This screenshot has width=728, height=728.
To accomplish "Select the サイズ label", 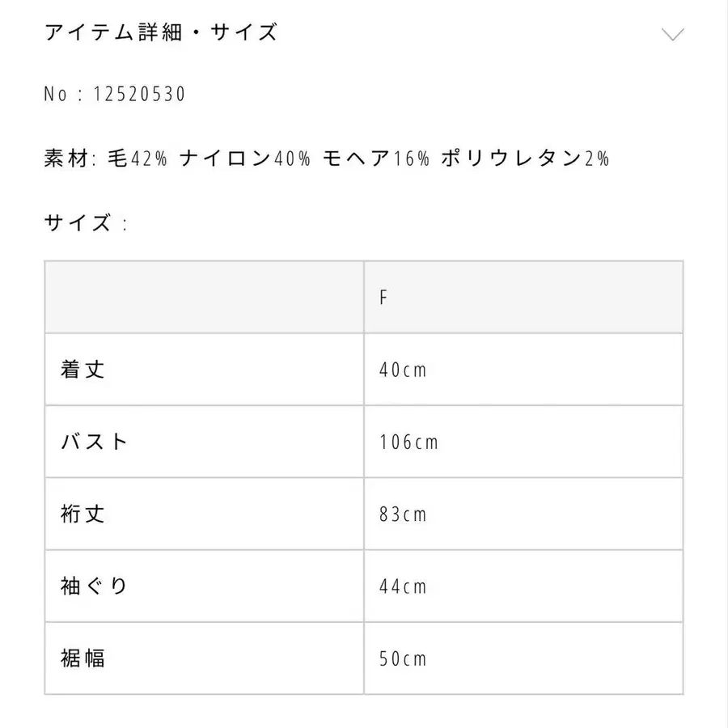I will coord(77,222).
